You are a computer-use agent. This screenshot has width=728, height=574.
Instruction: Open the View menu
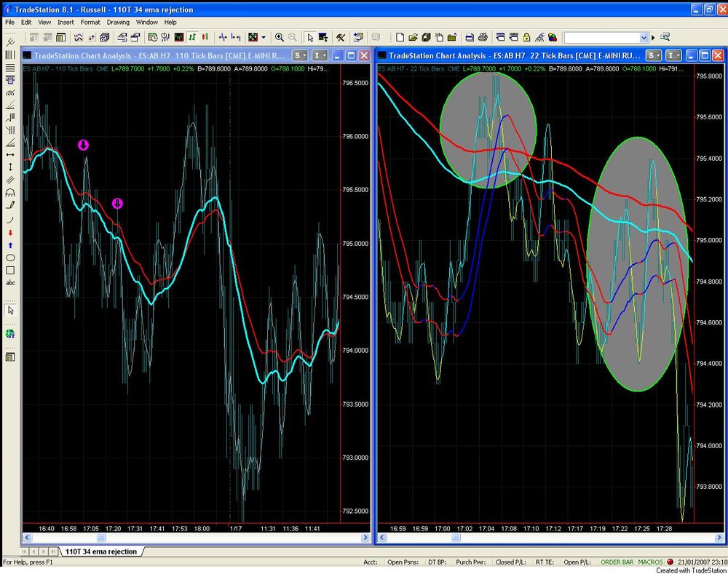[44, 22]
